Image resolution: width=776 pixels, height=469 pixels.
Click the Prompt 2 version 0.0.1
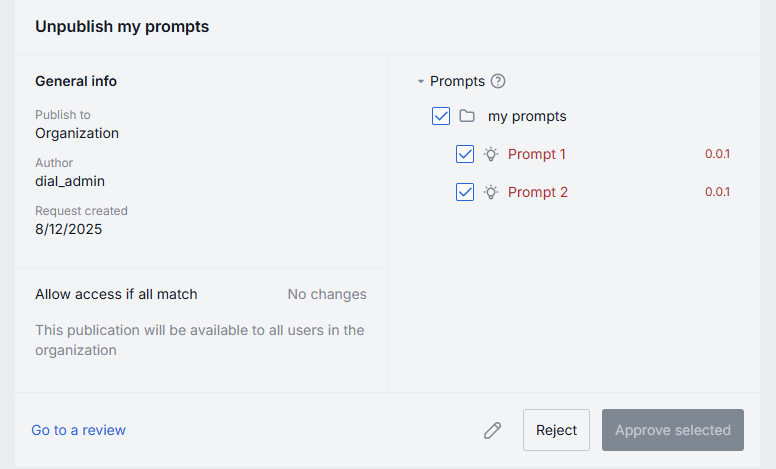(717, 192)
